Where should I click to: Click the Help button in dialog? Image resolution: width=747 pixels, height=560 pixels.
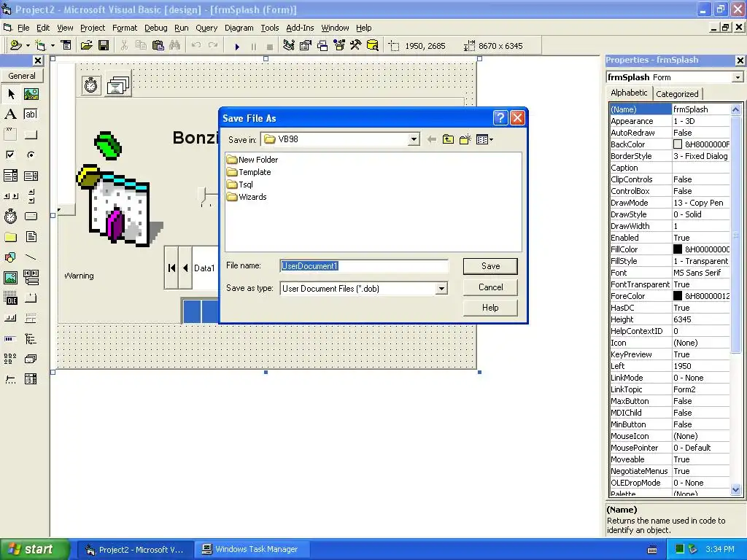490,308
